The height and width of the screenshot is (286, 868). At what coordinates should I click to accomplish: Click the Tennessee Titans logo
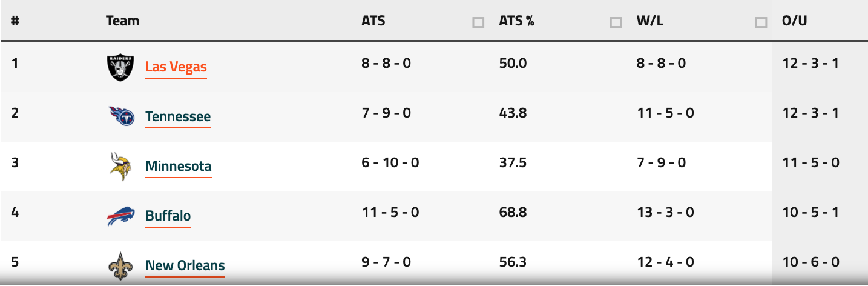121,116
